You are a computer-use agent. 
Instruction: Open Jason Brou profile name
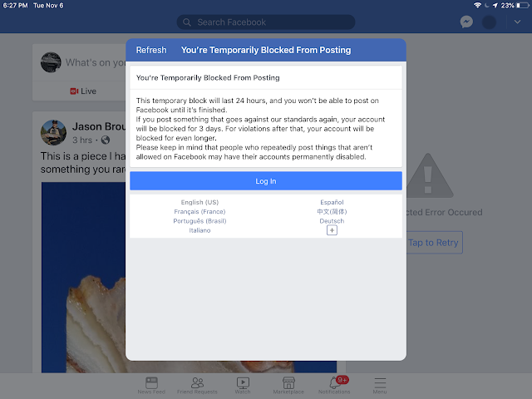(99, 126)
